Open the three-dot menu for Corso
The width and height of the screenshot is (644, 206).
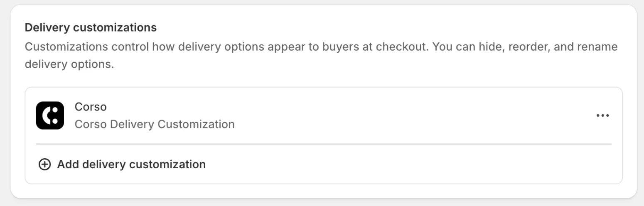[x=602, y=115]
